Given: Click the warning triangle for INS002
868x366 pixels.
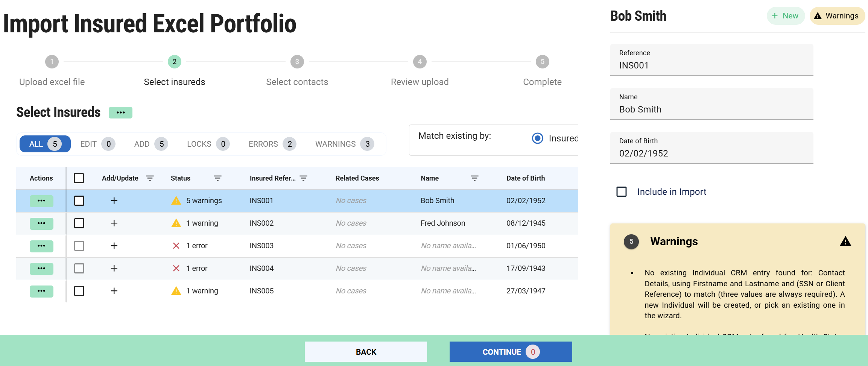Looking at the screenshot, I should pyautogui.click(x=176, y=223).
